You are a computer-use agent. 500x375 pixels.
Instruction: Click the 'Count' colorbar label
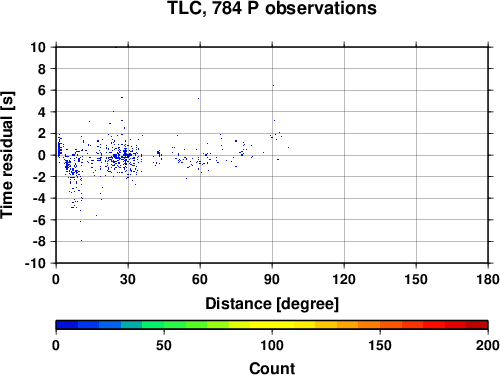272,368
